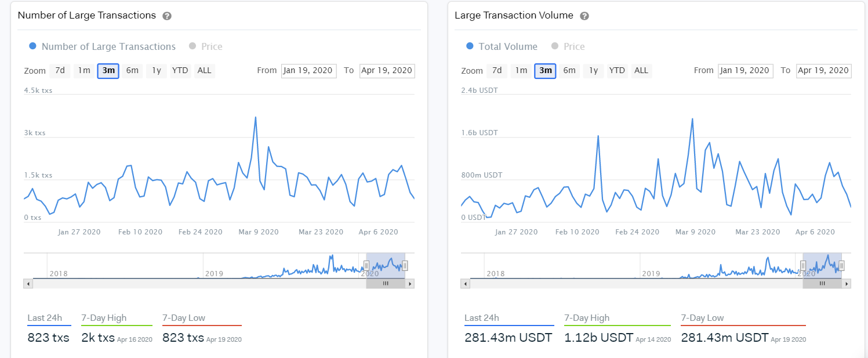The image size is (868, 358).
Task: Click From date field on volume chart
Action: (x=746, y=71)
